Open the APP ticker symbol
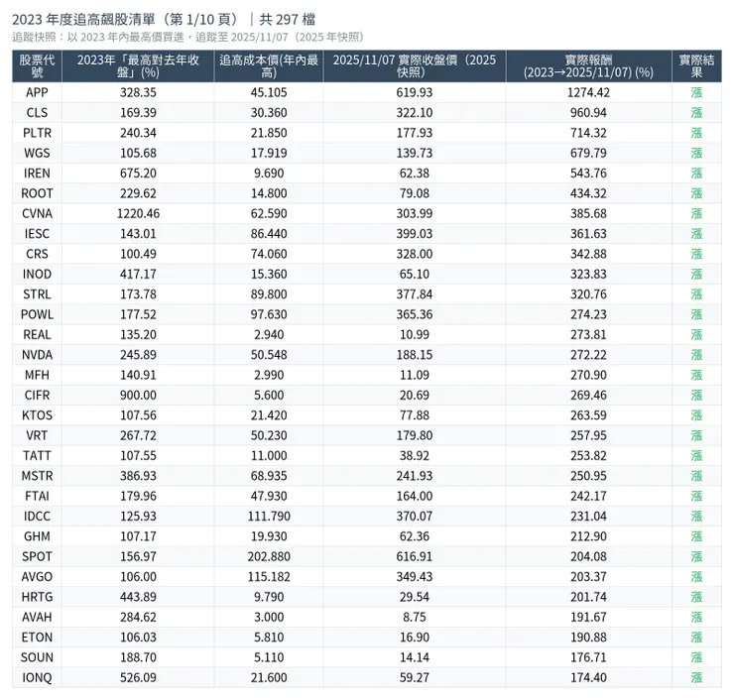Viewport: 734px width, 700px height. (37, 92)
